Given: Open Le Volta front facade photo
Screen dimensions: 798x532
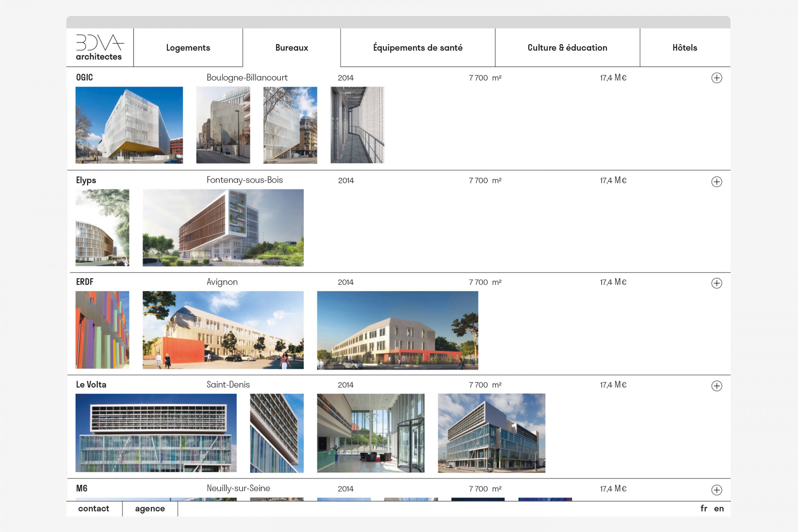Looking at the screenshot, I should (x=156, y=433).
